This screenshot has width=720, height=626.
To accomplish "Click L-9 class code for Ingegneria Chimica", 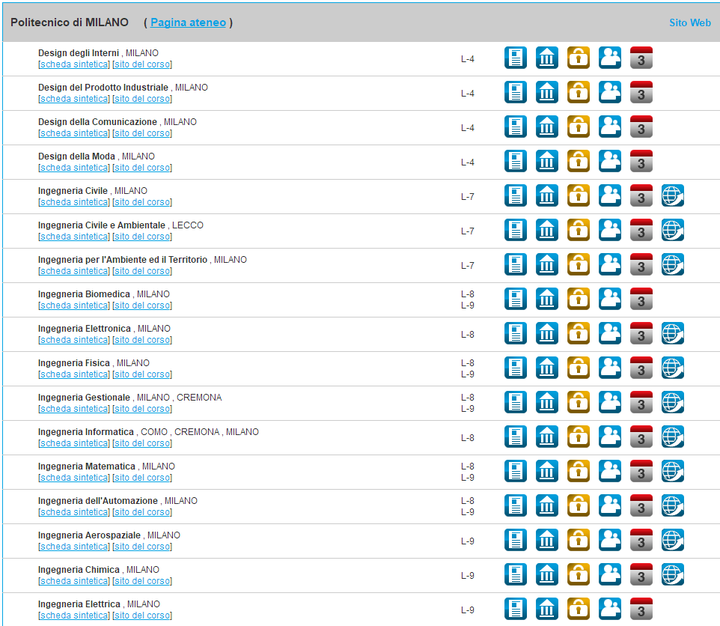I will pyautogui.click(x=467, y=575).
